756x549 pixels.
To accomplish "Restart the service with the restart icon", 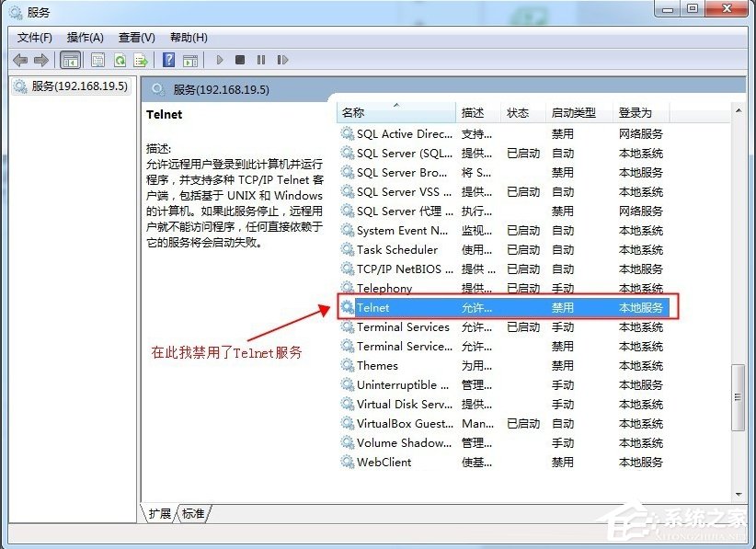I will (282, 60).
